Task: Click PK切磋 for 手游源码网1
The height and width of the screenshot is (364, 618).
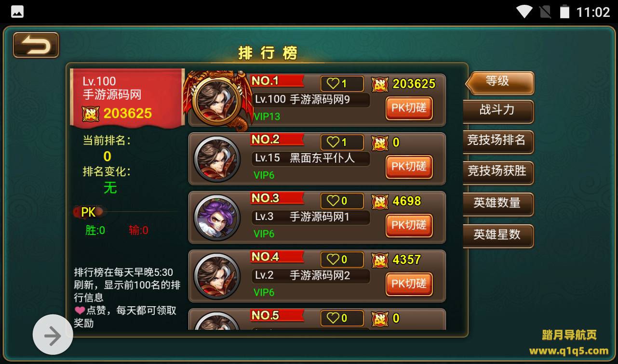Action: point(409,226)
